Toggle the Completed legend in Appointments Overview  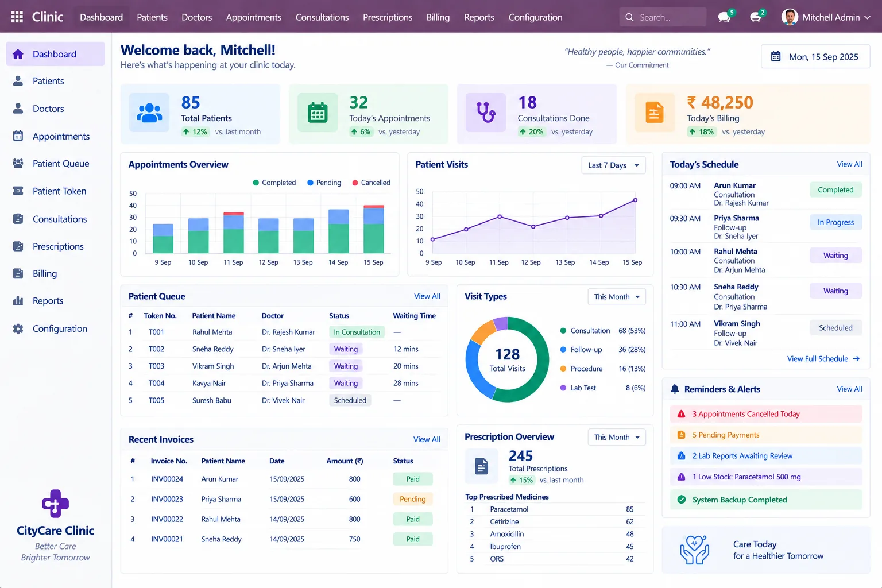[274, 183]
